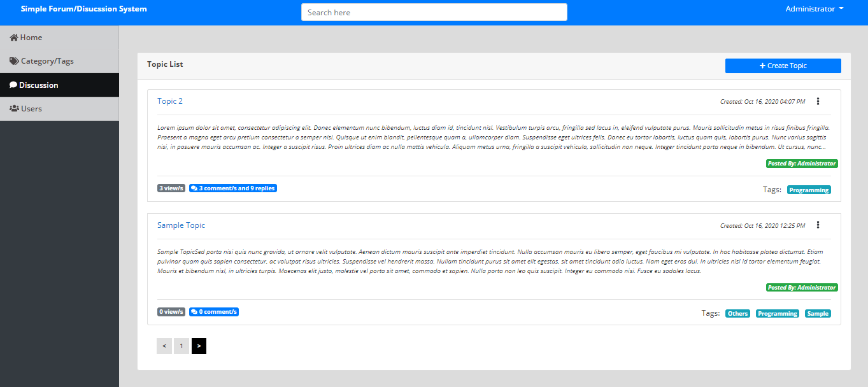Open the Category/Tags section
The width and height of the screenshot is (868, 387).
48,60
